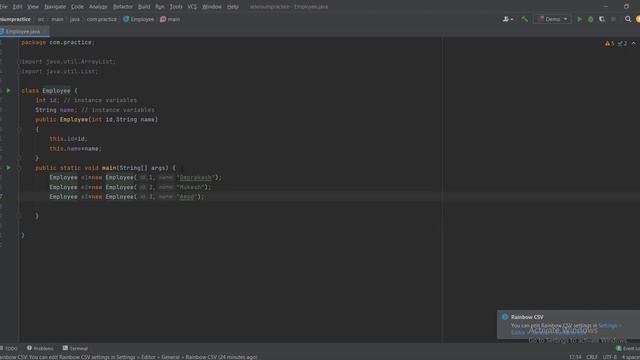Click the up chevron next to the inspection counts
The height and width of the screenshot is (360, 640).
point(633,43)
